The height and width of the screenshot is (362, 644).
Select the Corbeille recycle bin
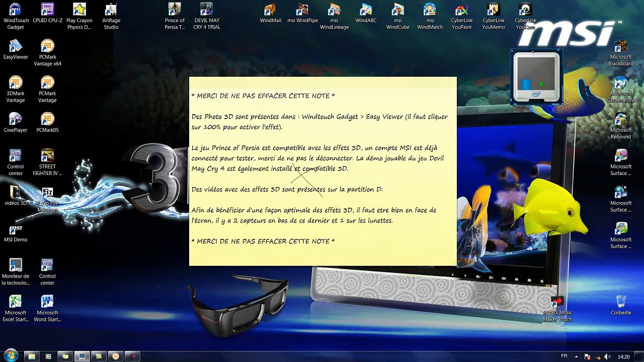(621, 305)
